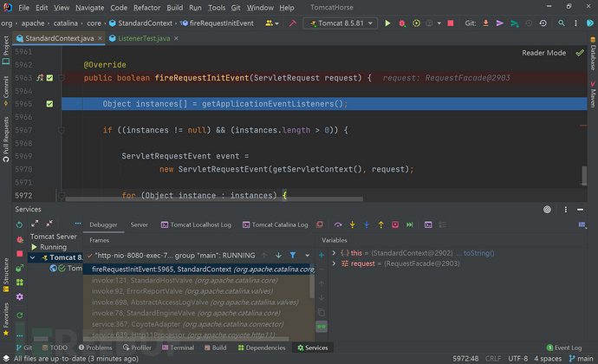Viewport: 598px width, 364px height.
Task: Enable Reader Mode in the editor
Action: tap(544, 53)
